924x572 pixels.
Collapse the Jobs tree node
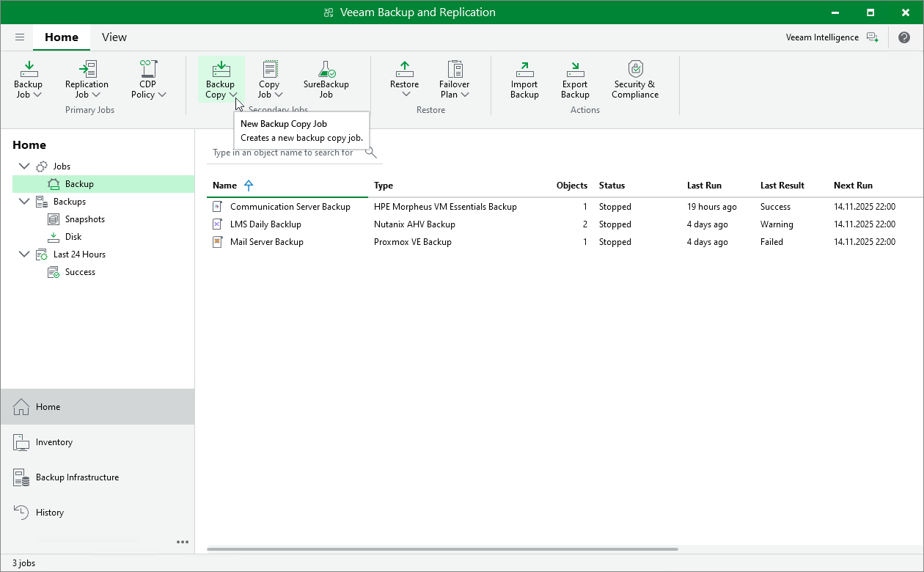tap(24, 166)
